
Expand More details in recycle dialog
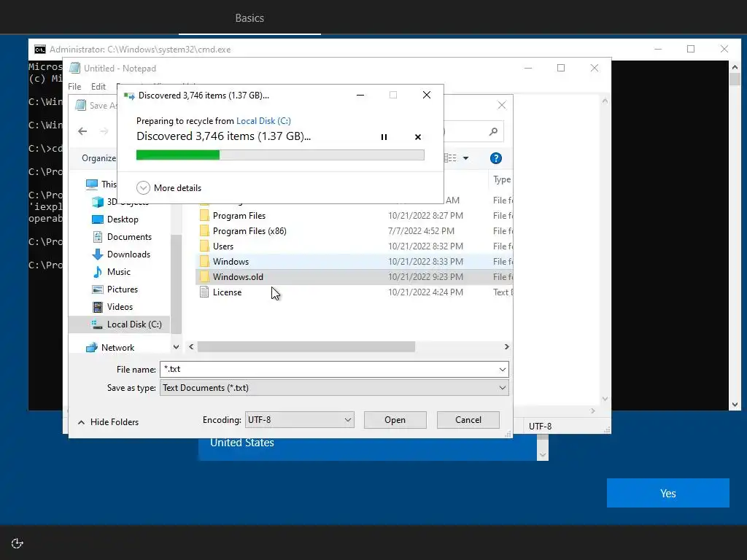click(x=169, y=187)
